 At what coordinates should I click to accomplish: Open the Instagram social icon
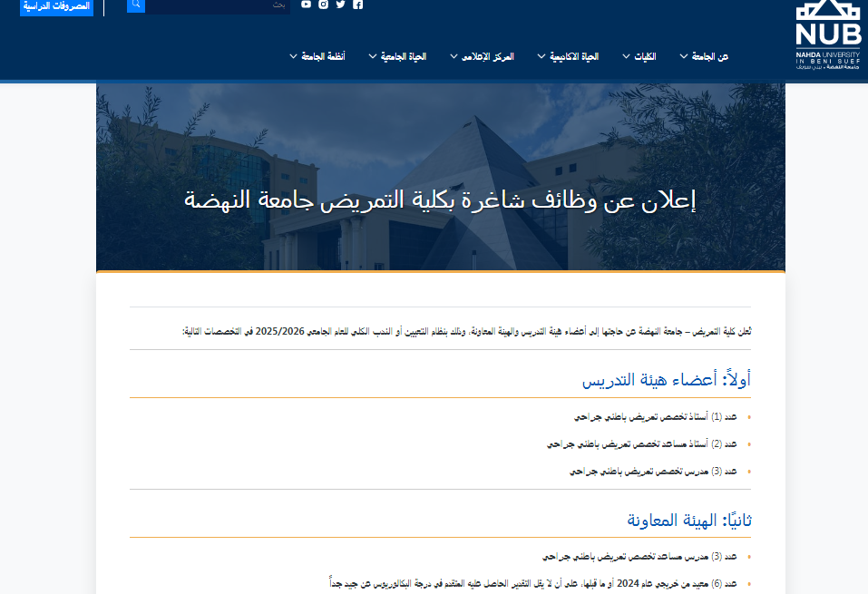pos(323,5)
